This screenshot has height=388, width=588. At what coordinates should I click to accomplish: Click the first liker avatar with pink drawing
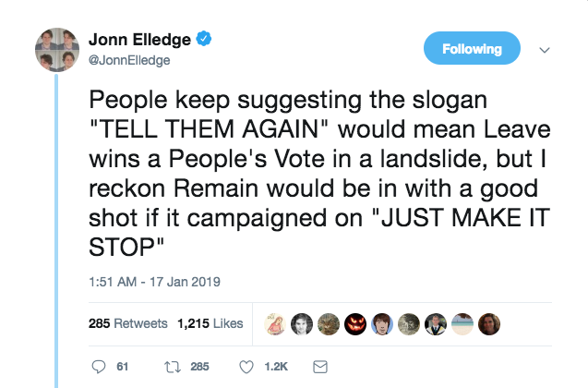coord(274,323)
